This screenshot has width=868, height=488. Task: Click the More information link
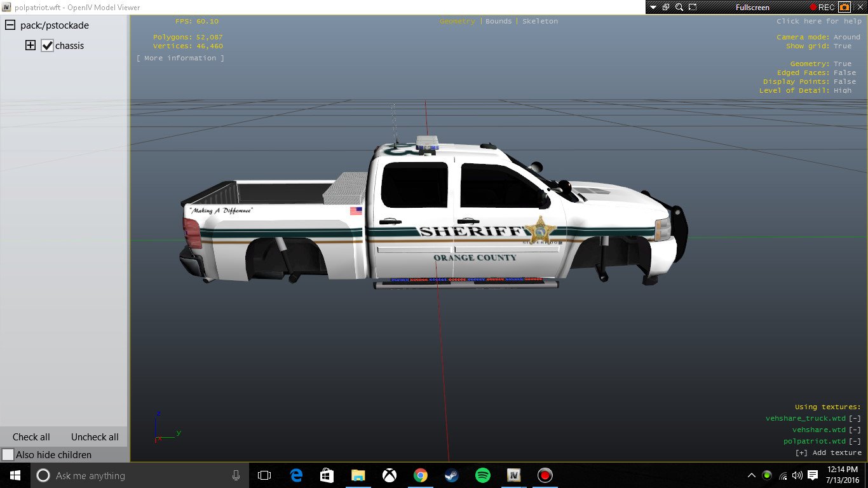(x=180, y=58)
